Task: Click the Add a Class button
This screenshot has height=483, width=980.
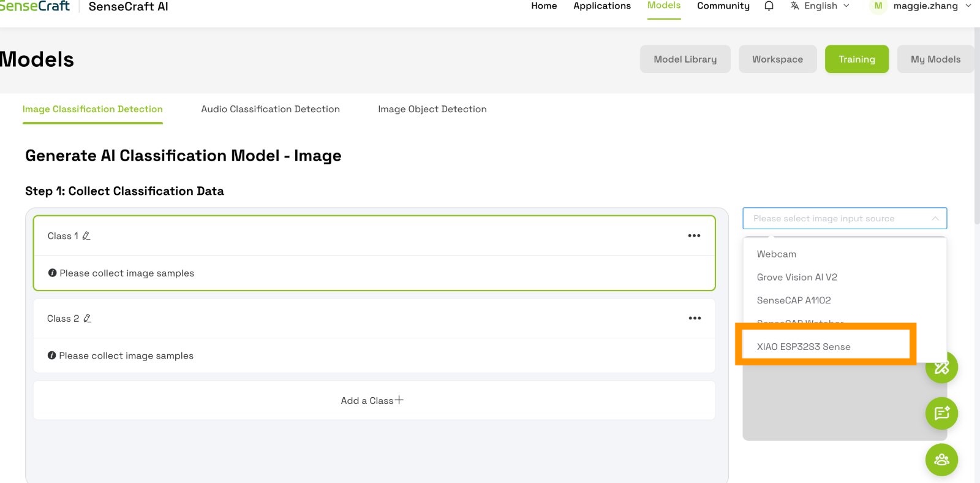Action: coord(374,400)
